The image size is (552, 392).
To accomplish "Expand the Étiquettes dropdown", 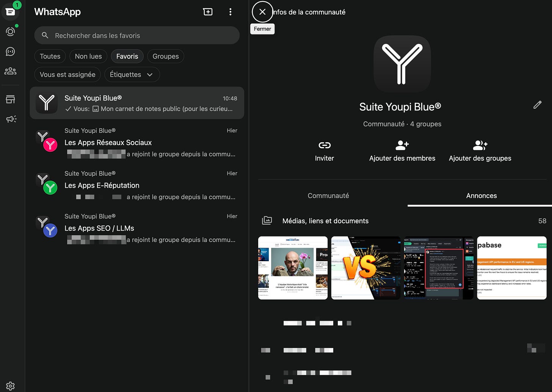I will point(132,74).
